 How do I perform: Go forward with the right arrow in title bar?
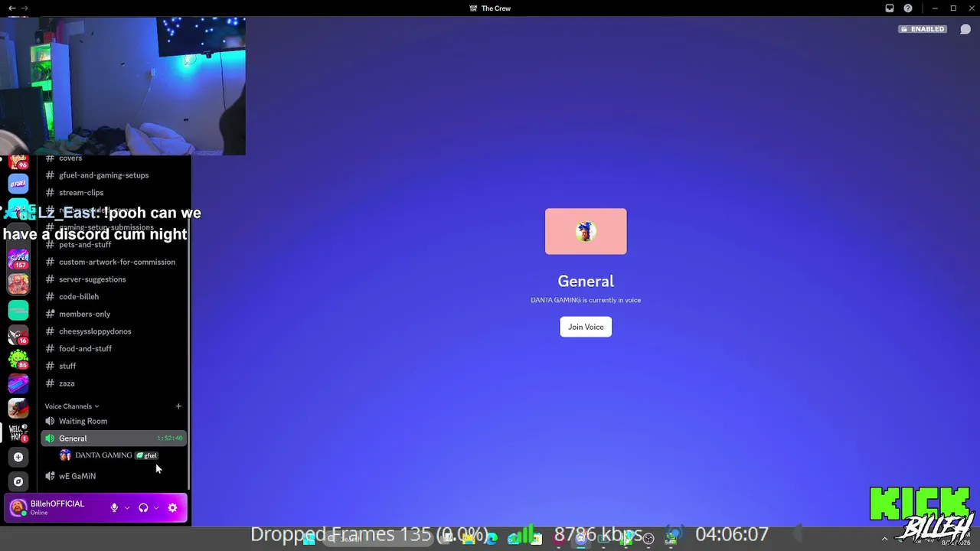[24, 8]
